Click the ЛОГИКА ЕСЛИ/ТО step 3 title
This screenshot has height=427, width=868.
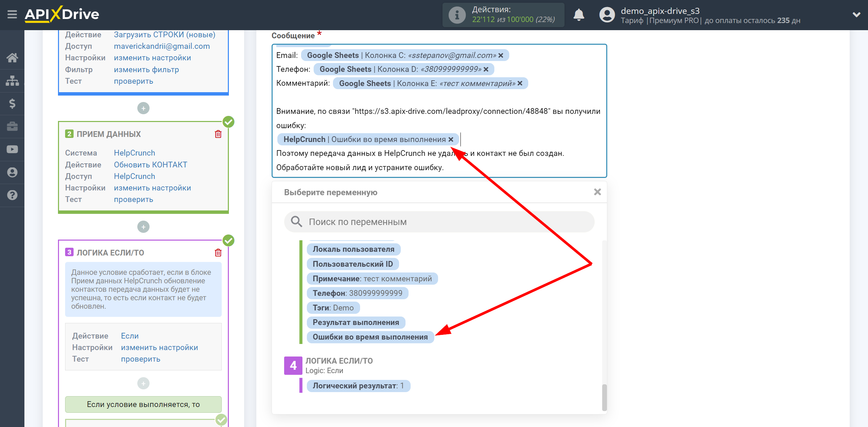110,253
